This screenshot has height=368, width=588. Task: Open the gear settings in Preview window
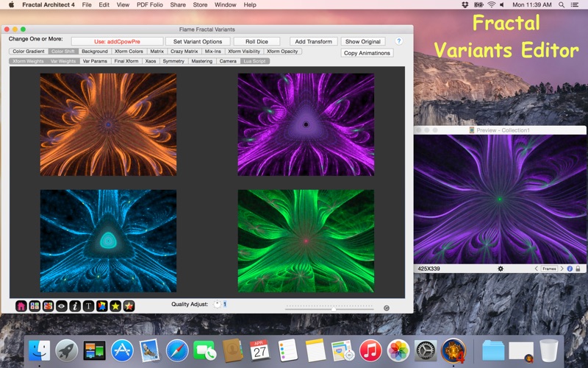[501, 269]
